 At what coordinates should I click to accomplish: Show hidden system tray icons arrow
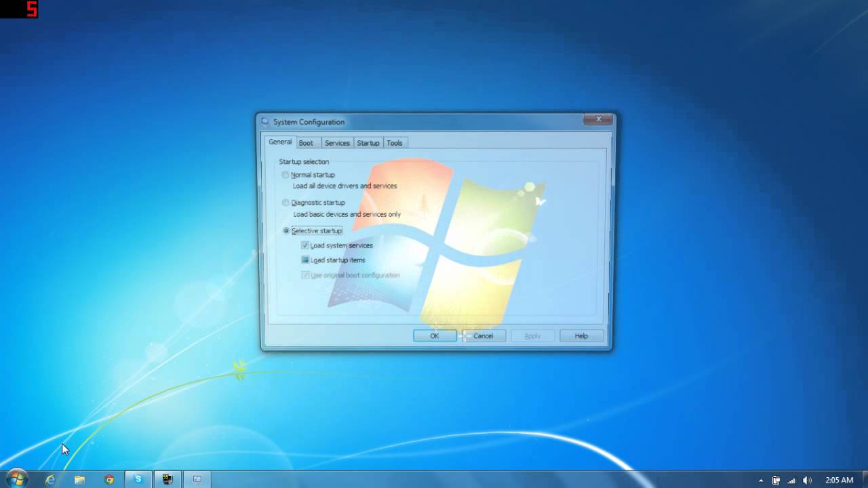pos(760,481)
